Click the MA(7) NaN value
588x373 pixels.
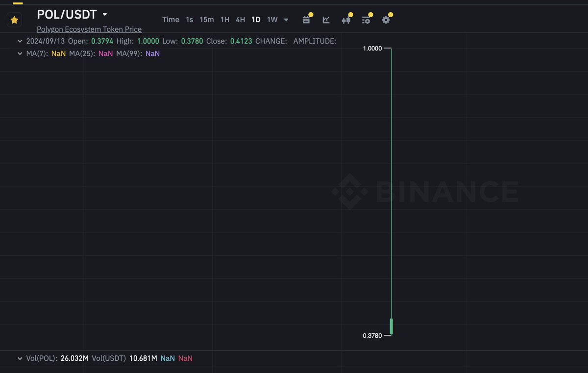(58, 53)
